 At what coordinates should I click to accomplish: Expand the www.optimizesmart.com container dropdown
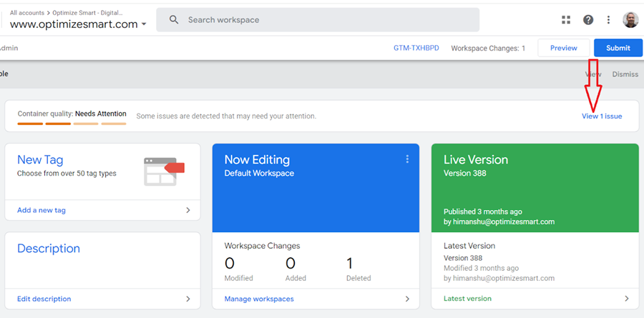click(x=145, y=24)
